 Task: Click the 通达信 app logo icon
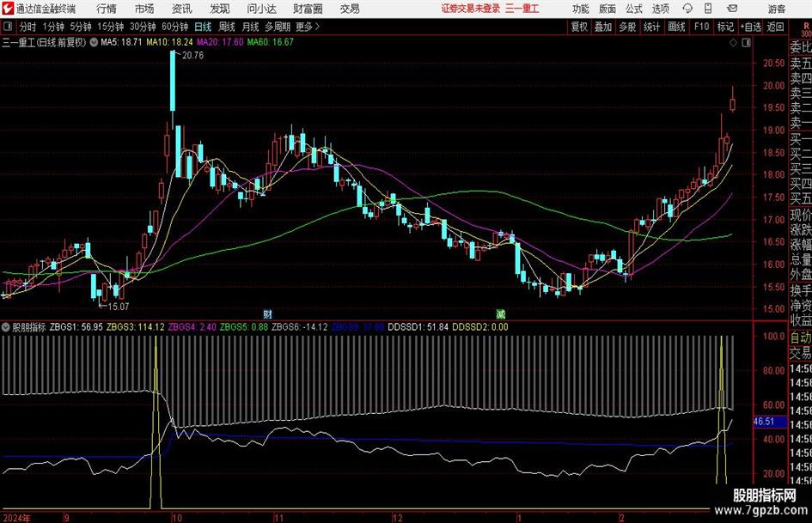(9, 9)
